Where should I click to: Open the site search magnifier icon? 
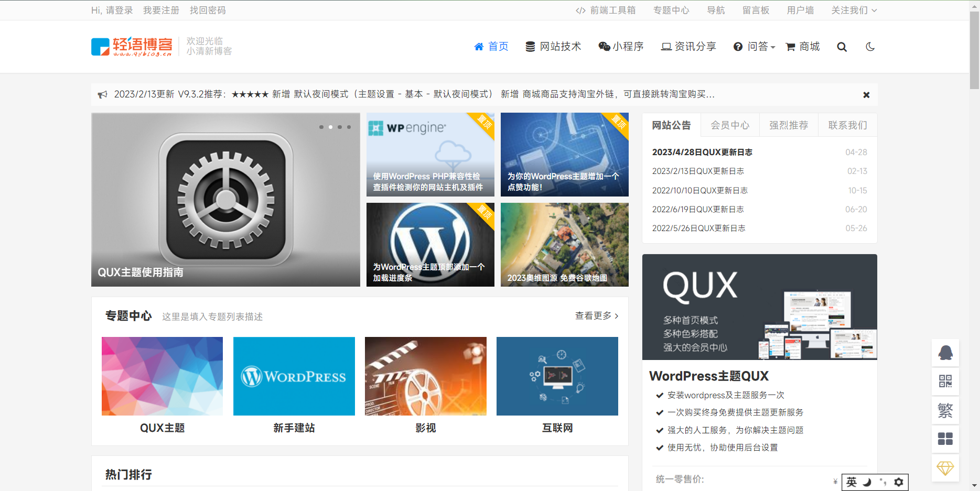842,46
